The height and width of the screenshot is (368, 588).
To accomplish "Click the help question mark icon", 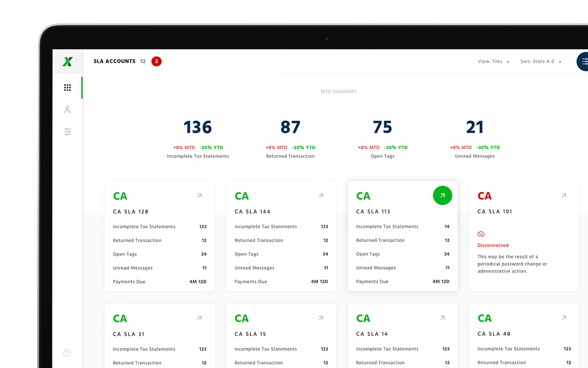I will point(67,353).
